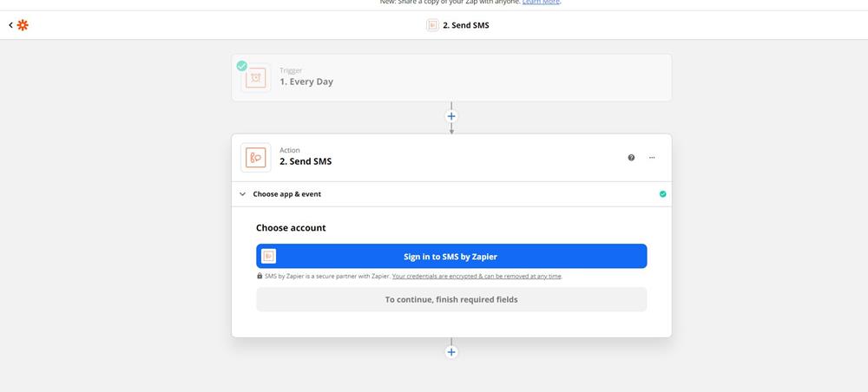Open the Zapier logo home icon
This screenshot has height=392, width=868.
(23, 25)
